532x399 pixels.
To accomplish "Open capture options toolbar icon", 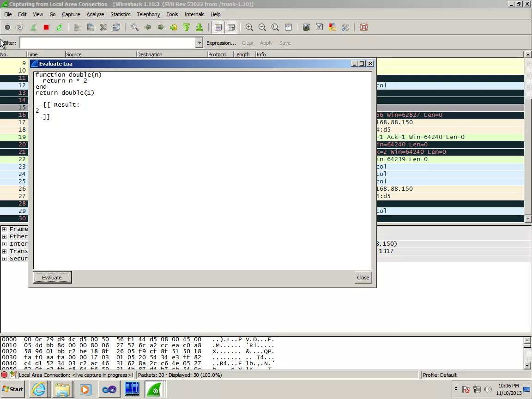I will pos(20,28).
